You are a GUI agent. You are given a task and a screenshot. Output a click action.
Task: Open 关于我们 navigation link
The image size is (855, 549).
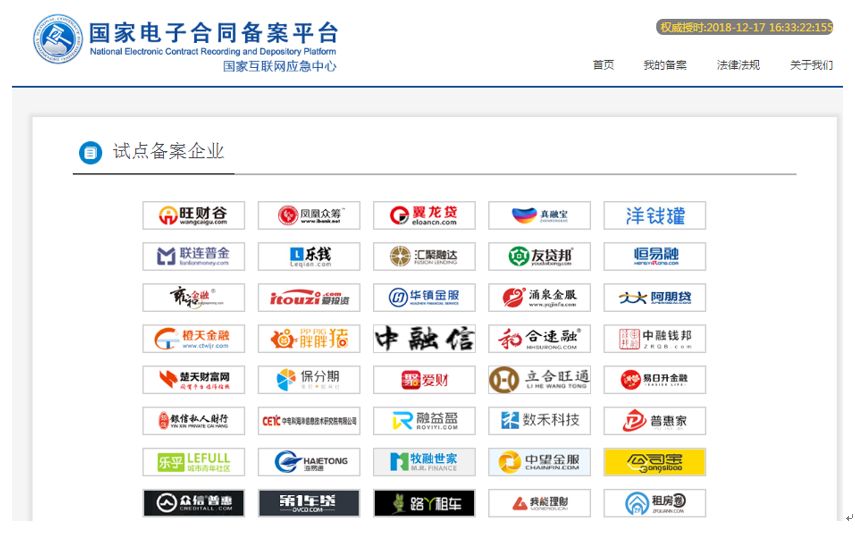click(x=811, y=65)
